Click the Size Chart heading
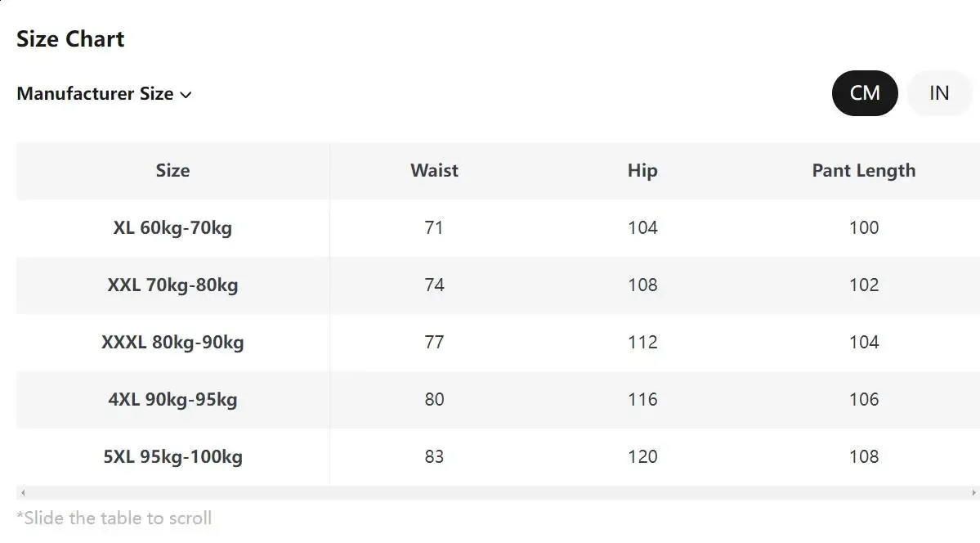 (70, 39)
